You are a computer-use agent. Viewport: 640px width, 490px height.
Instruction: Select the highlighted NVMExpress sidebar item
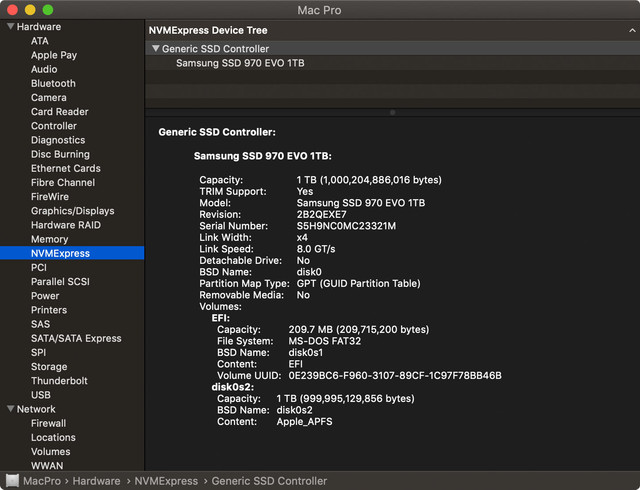(72, 253)
